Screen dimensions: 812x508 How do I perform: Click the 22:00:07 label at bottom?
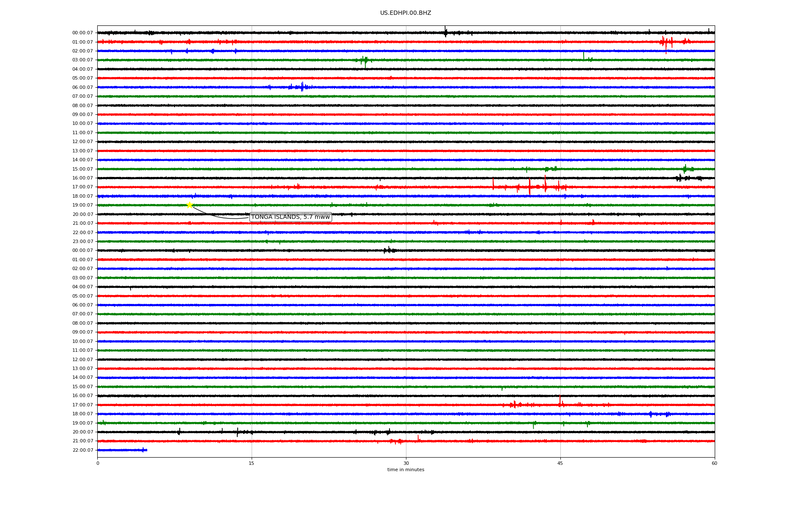click(82, 450)
